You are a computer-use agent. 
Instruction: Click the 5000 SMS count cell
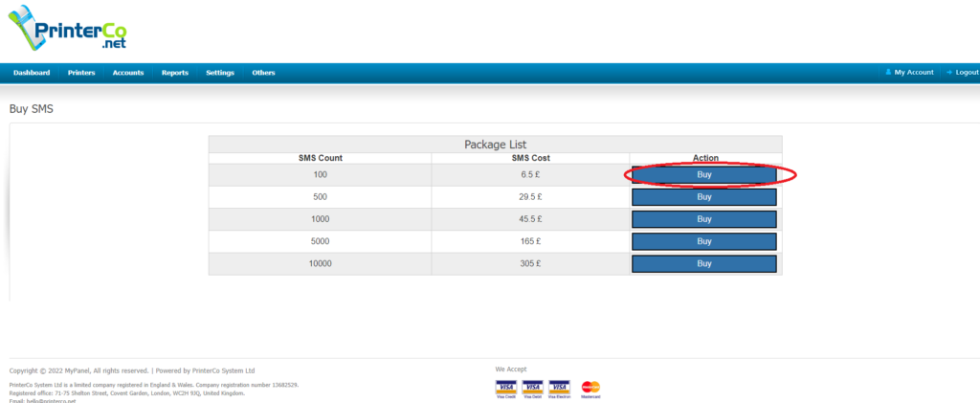coord(320,241)
